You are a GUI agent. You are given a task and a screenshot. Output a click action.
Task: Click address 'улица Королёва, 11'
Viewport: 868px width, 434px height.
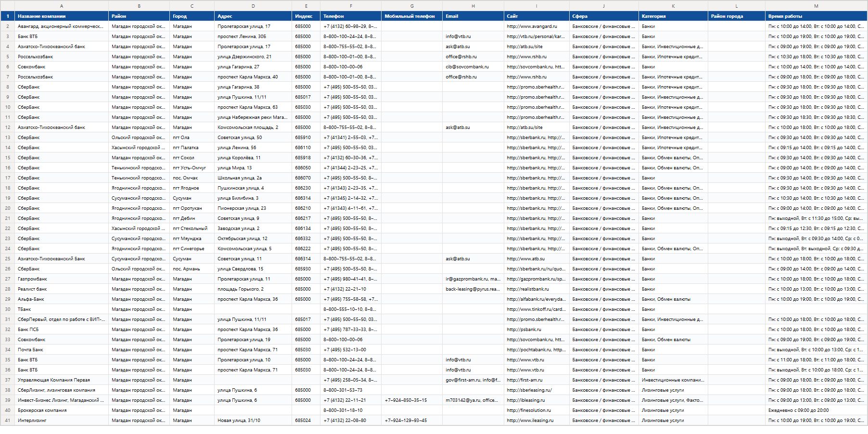pyautogui.click(x=253, y=157)
